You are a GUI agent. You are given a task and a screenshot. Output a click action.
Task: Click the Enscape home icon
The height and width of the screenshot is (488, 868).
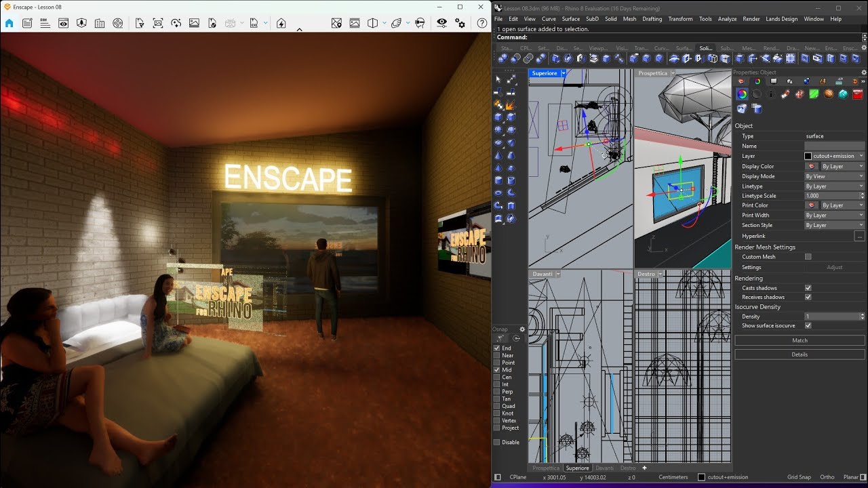pos(9,23)
